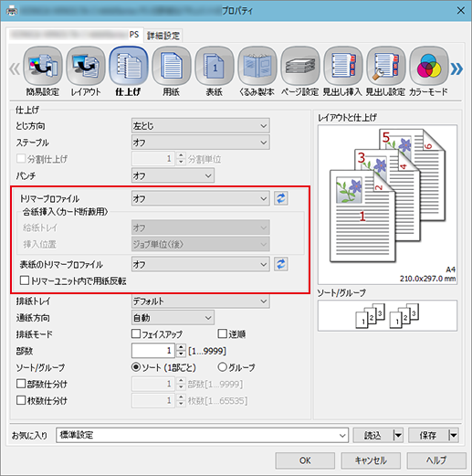Image resolution: width=472 pixels, height=476 pixels.
Task: Click the printer icon in title bar
Action: click(12, 11)
